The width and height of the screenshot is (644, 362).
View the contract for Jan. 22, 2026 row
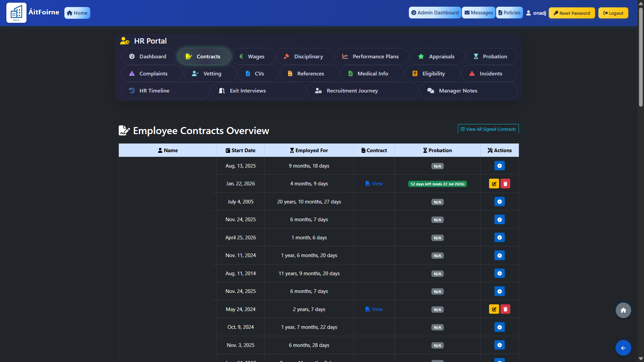374,184
